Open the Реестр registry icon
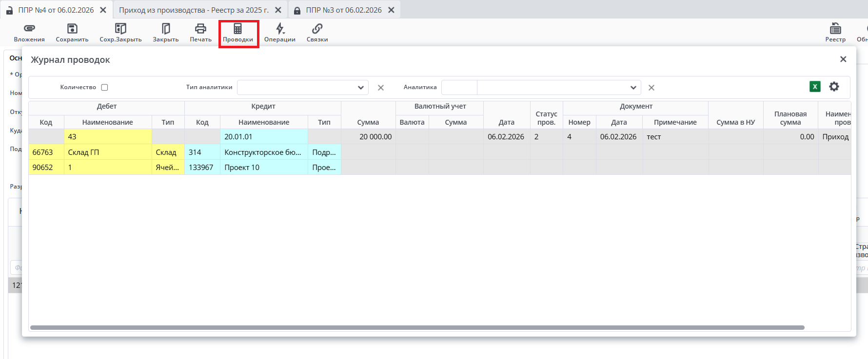 point(835,29)
